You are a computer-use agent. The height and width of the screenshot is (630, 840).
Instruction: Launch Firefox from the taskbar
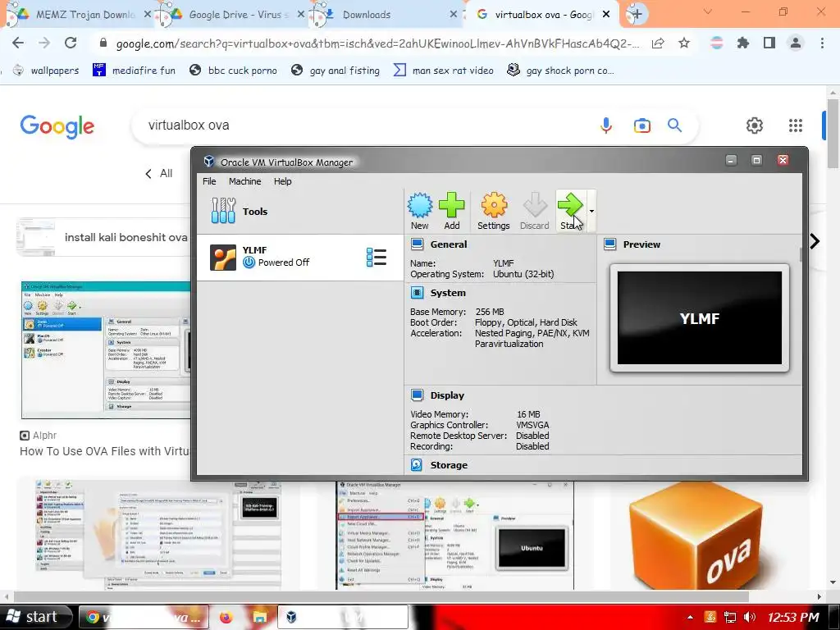(226, 617)
